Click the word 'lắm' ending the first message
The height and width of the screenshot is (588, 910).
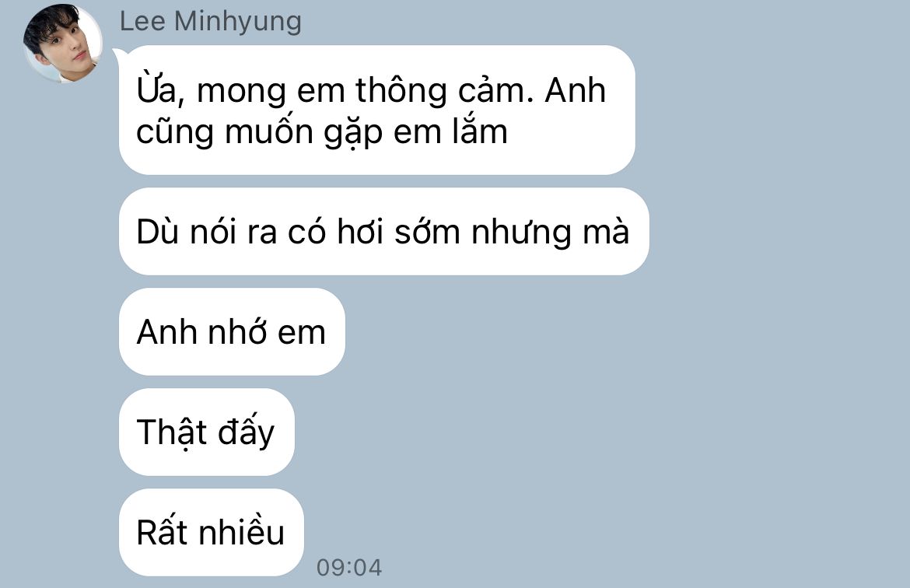click(x=481, y=131)
